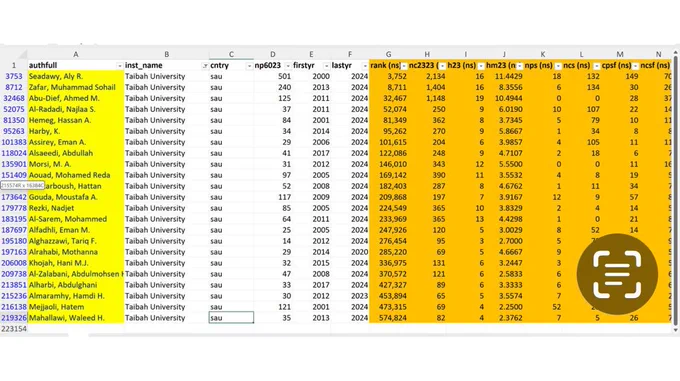Select cell 'Gouda, Moustafa A.'

(76, 197)
